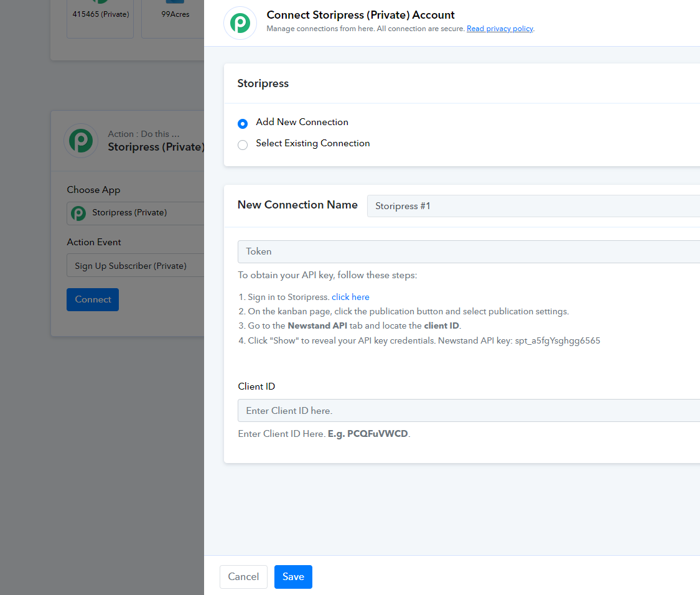The image size is (700, 595).
Task: Click step 2 'On the kanban page' text
Action: pos(404,311)
